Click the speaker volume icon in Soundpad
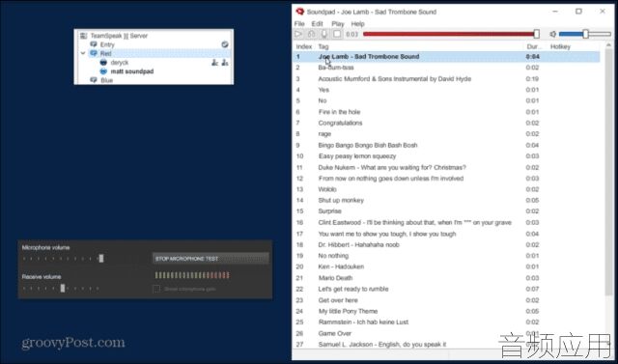The image size is (618, 364). [553, 34]
